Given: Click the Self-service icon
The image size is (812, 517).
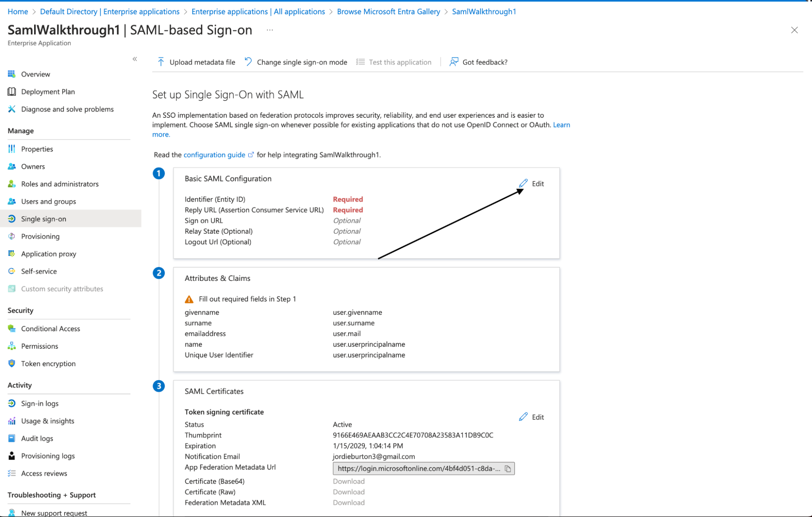Looking at the screenshot, I should (x=11, y=271).
